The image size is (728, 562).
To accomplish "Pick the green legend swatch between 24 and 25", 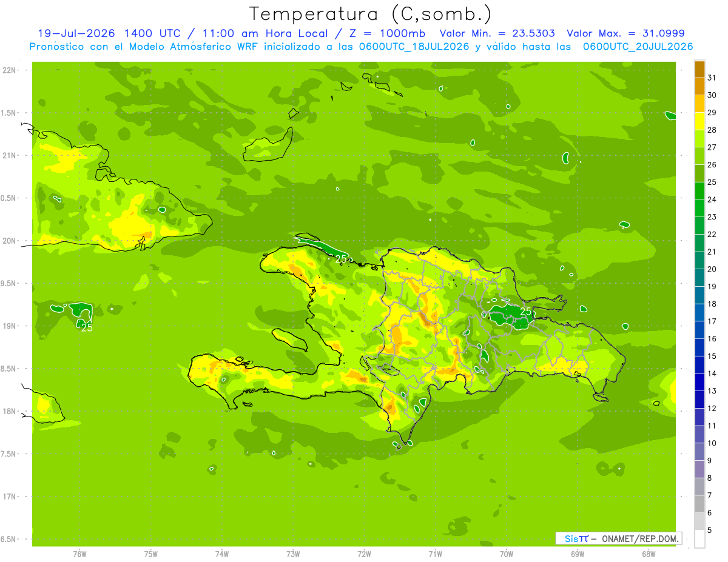I will (699, 191).
